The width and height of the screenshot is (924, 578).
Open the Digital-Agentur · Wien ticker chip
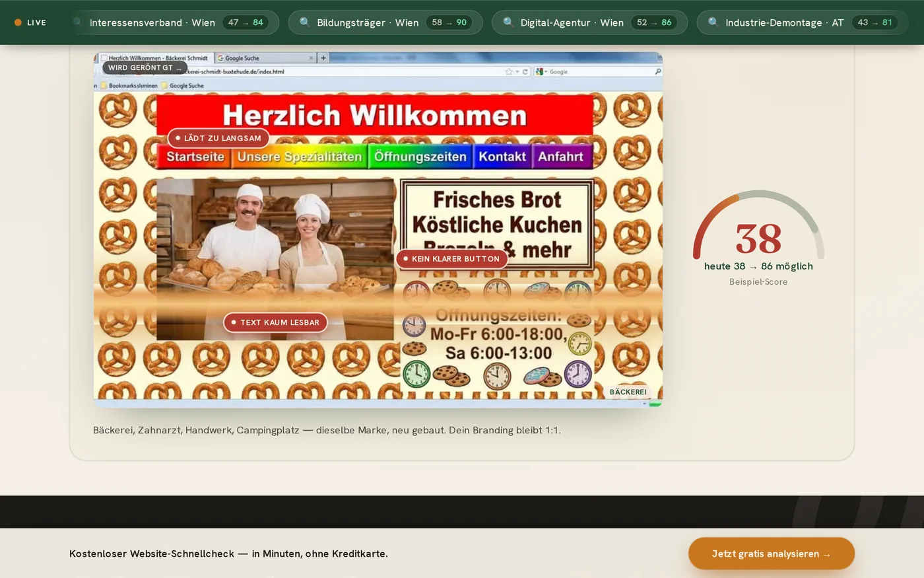tap(590, 22)
